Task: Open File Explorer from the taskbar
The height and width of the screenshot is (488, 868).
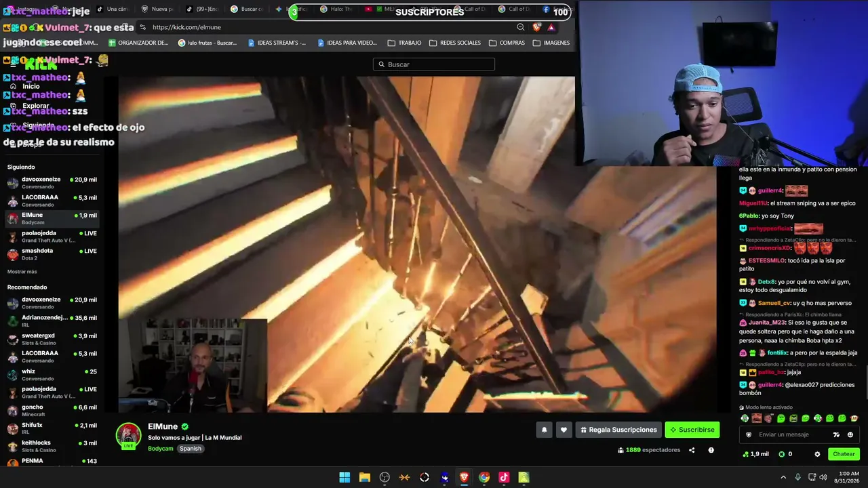Action: tap(364, 477)
